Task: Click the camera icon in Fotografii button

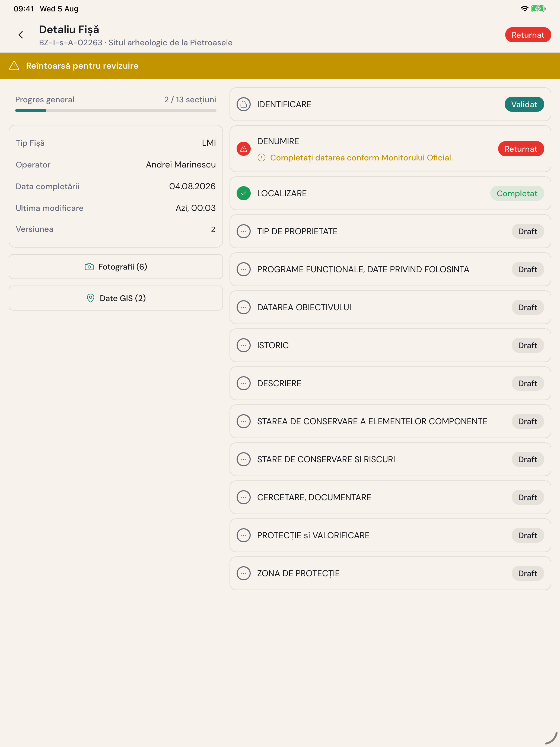Action: tap(89, 267)
